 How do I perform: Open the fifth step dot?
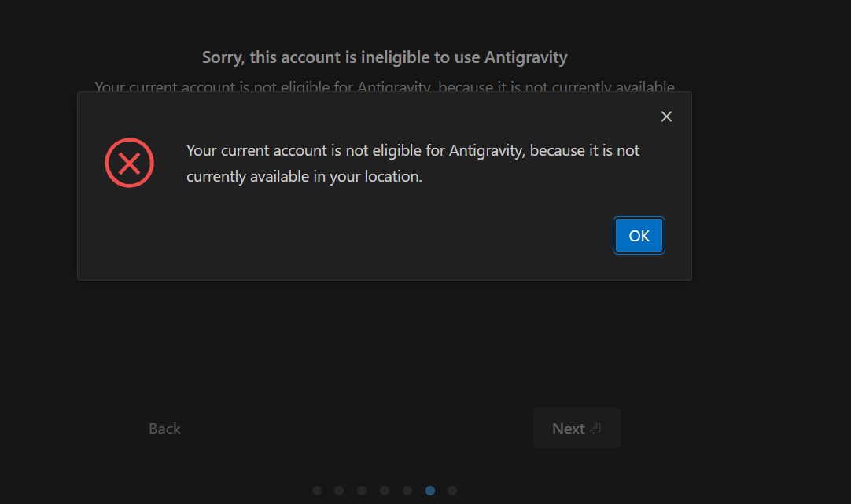(407, 491)
